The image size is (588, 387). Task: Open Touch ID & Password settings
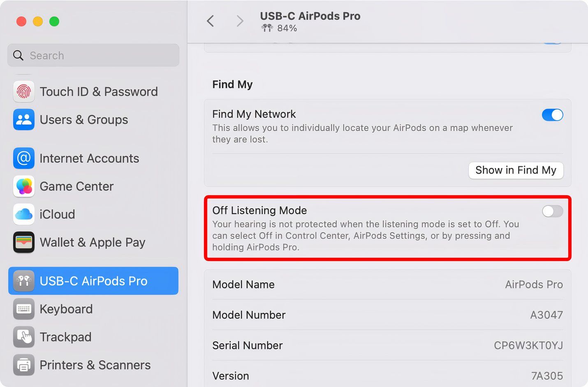(x=93, y=91)
